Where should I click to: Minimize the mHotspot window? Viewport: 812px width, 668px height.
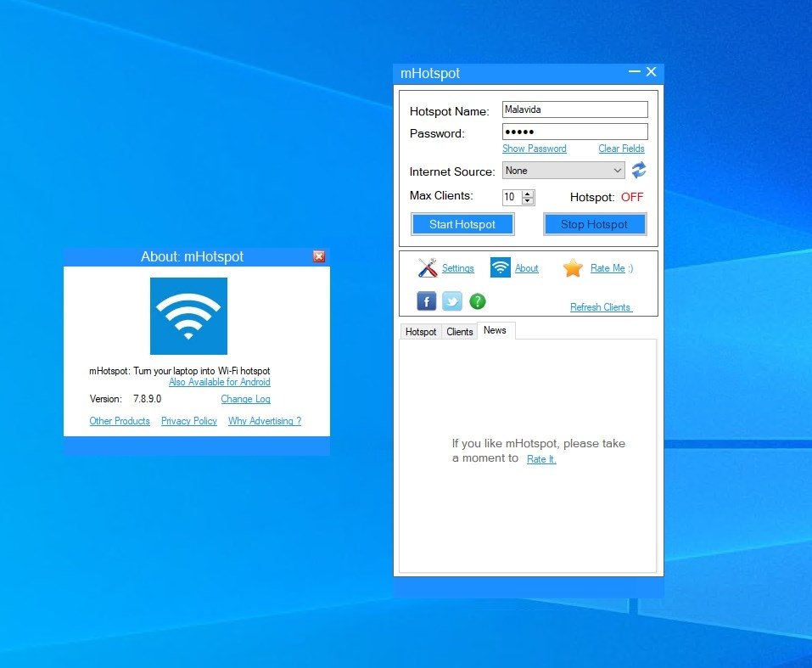point(635,71)
